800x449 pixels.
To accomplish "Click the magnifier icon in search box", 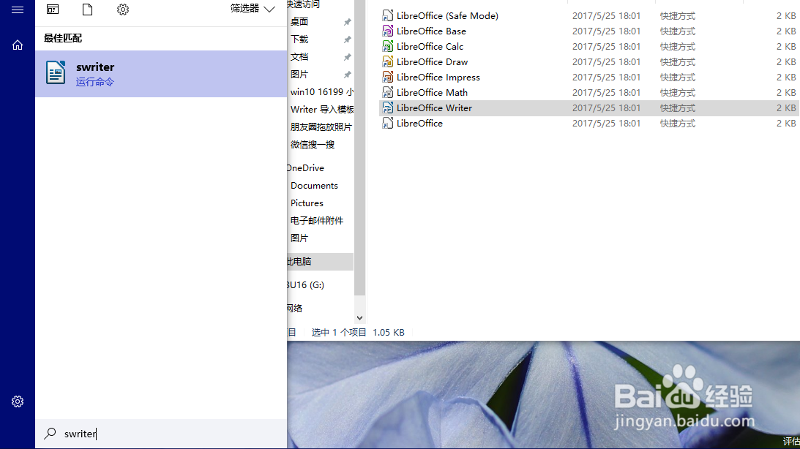I will pos(50,434).
